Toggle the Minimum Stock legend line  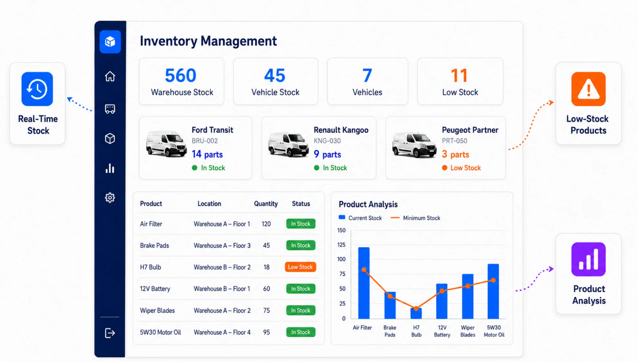tap(395, 218)
